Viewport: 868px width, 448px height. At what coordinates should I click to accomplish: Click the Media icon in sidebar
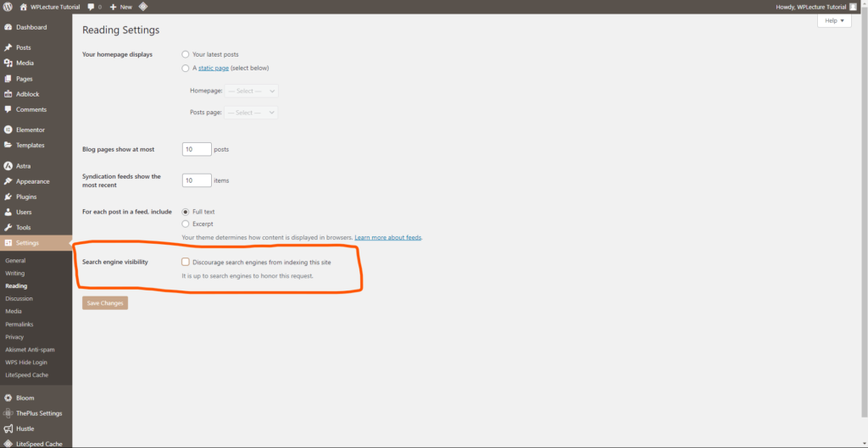pos(8,63)
